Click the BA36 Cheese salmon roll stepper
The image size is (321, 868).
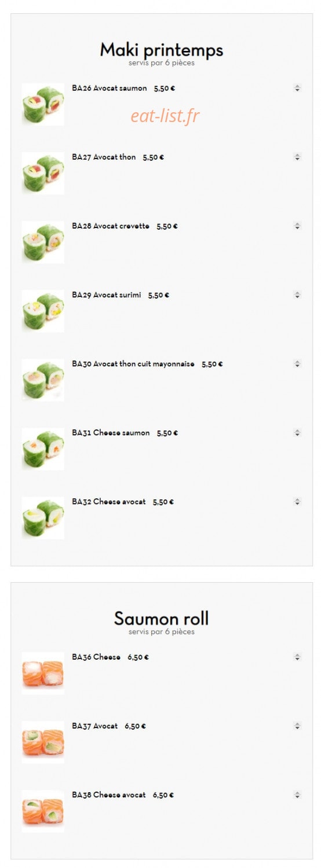(297, 657)
